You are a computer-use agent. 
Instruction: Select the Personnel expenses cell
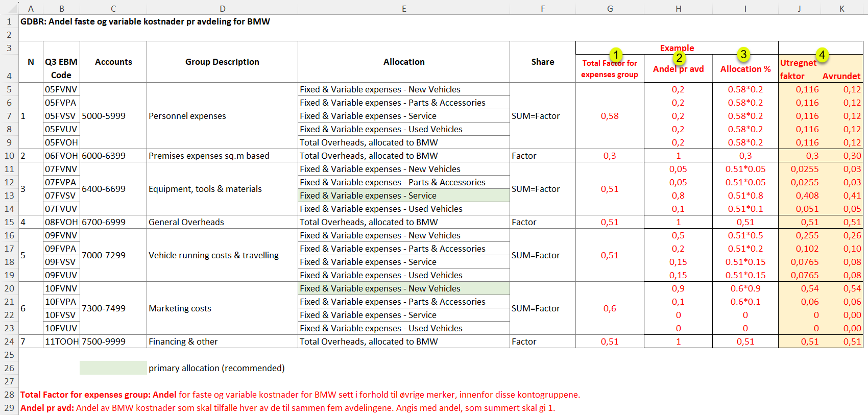pyautogui.click(x=222, y=116)
